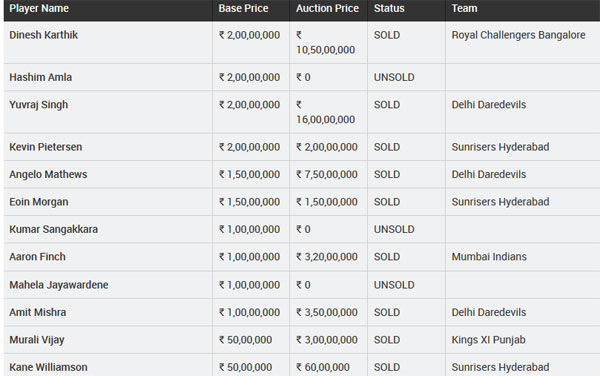This screenshot has height=376, width=600.
Task: Click Royal Challengers Bangalore team cell
Action: coord(518,35)
